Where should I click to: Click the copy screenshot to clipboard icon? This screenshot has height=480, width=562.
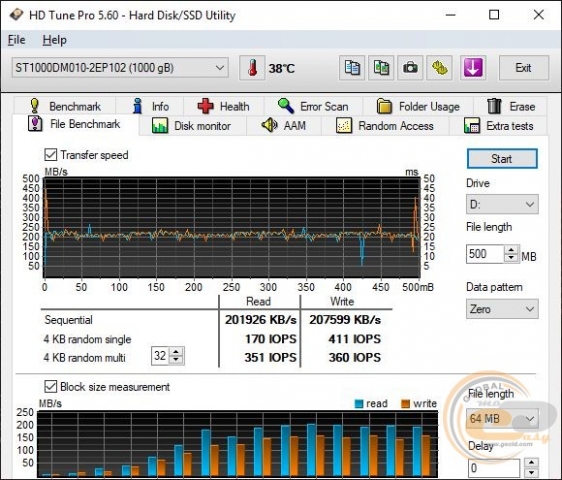pyautogui.click(x=381, y=67)
